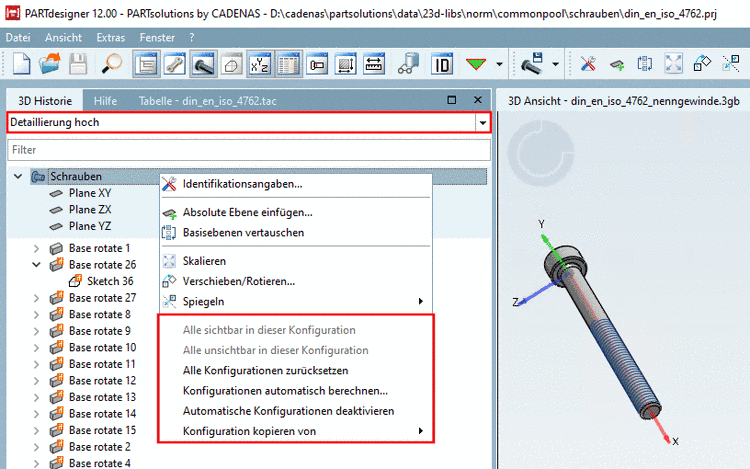
Task: Expand Base rotate 13 node
Action: pyautogui.click(x=36, y=397)
